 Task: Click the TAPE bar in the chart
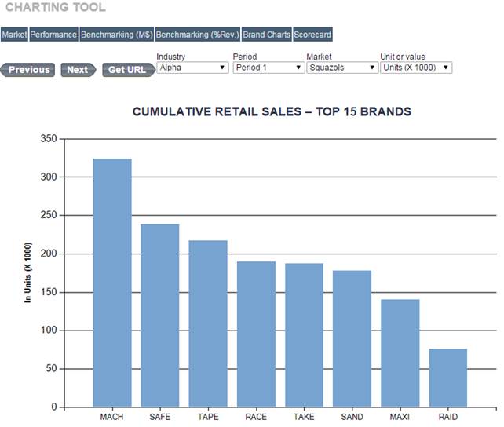click(x=208, y=323)
